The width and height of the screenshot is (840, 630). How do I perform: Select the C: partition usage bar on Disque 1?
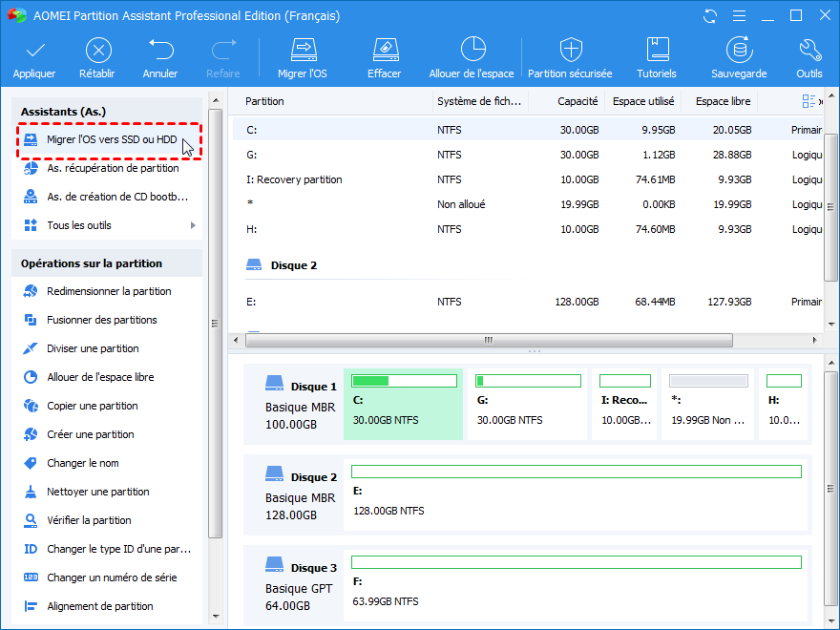pos(403,381)
